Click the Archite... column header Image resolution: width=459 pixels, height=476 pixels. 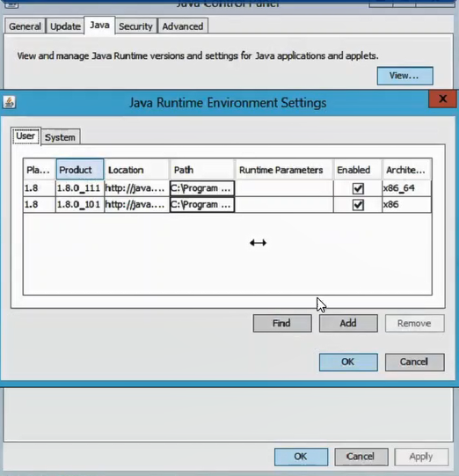(406, 170)
